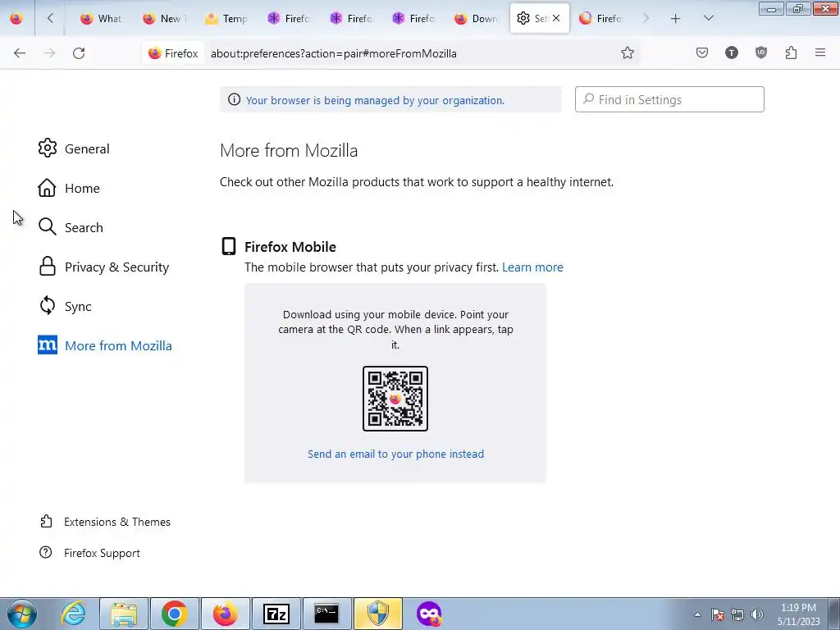Open a new tab with the plus button

coord(676,18)
